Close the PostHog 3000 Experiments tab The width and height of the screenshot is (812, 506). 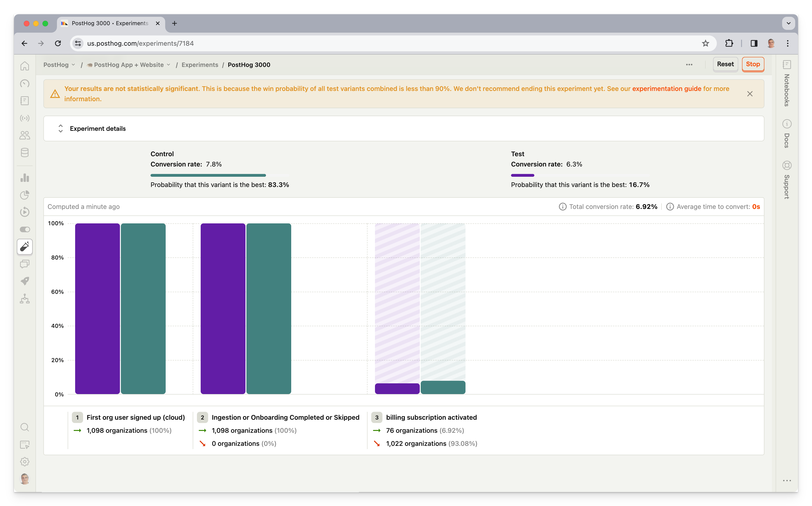coord(158,23)
